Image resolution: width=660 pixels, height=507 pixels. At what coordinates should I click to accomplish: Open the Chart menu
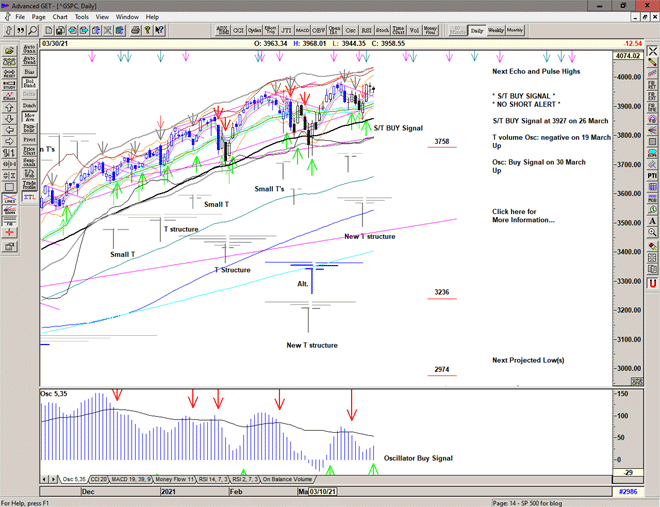tap(60, 17)
